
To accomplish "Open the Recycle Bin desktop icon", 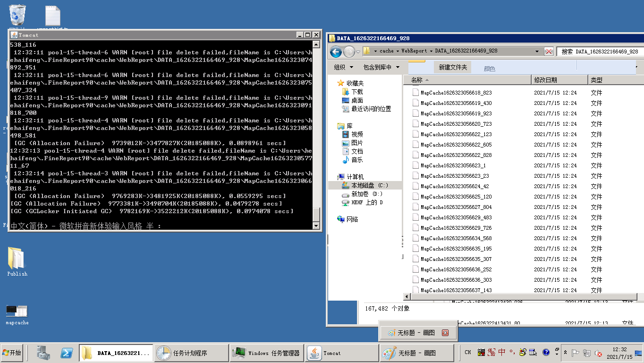I will [17, 15].
